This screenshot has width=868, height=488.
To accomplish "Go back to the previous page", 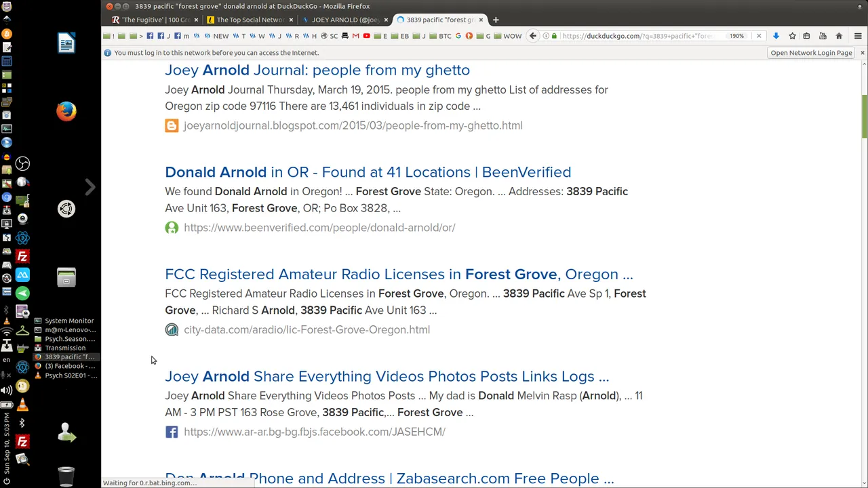I will [x=533, y=36].
